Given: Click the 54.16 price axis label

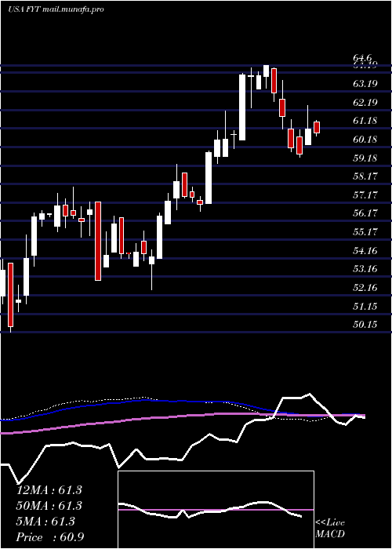Looking at the screenshot, I should [x=365, y=251].
